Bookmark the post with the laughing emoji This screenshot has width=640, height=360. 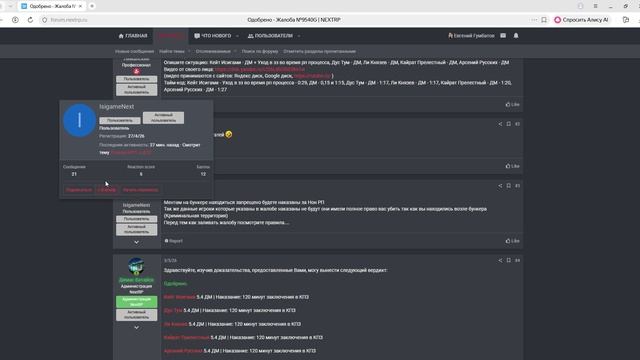(509, 124)
